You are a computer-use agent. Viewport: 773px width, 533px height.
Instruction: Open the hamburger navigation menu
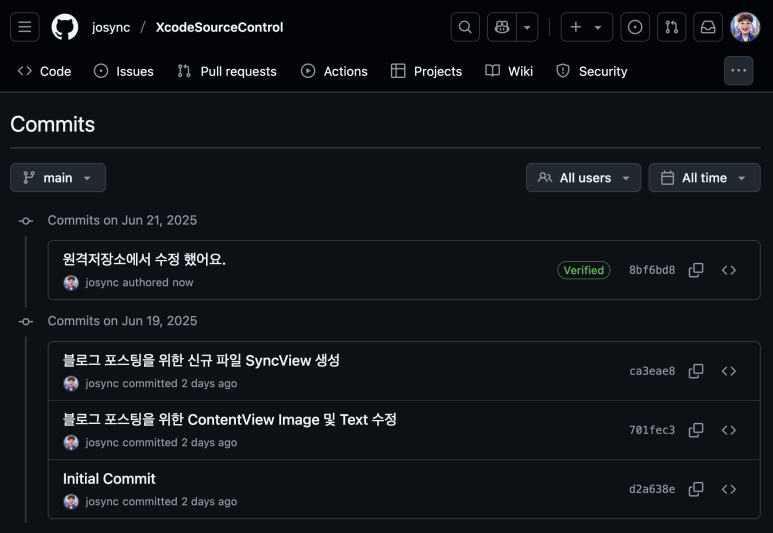click(25, 27)
